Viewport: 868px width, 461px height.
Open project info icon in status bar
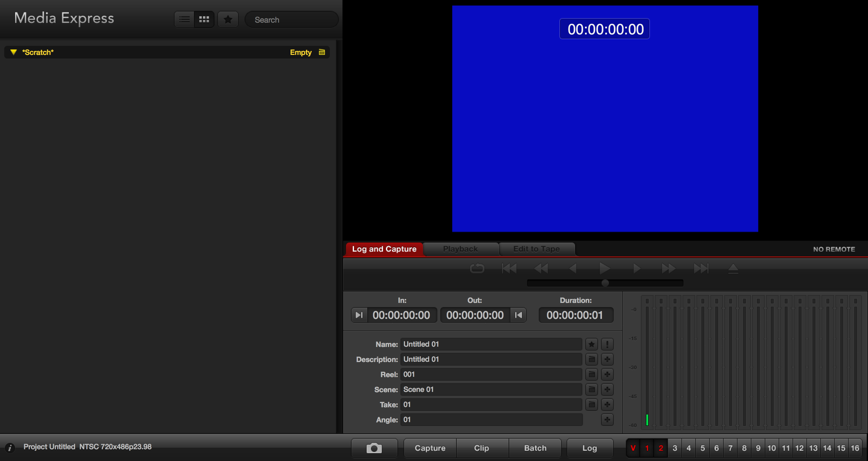(x=10, y=447)
